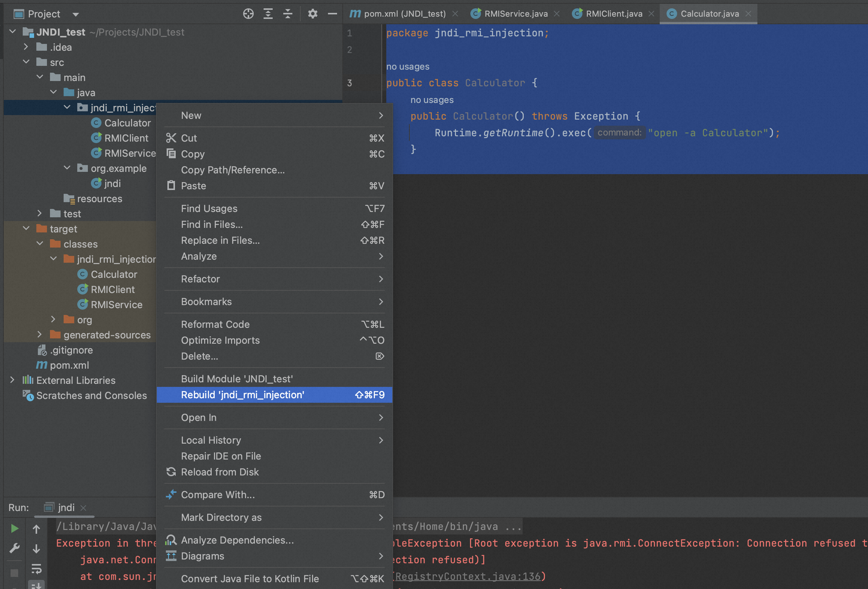Click the Select Opened File locate icon

(x=248, y=14)
